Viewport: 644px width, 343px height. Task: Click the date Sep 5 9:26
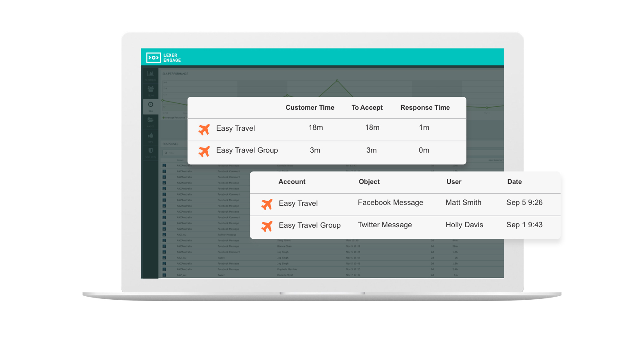(525, 202)
